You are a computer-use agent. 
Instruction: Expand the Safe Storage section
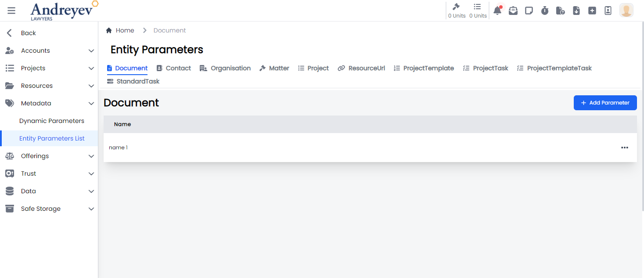point(92,209)
